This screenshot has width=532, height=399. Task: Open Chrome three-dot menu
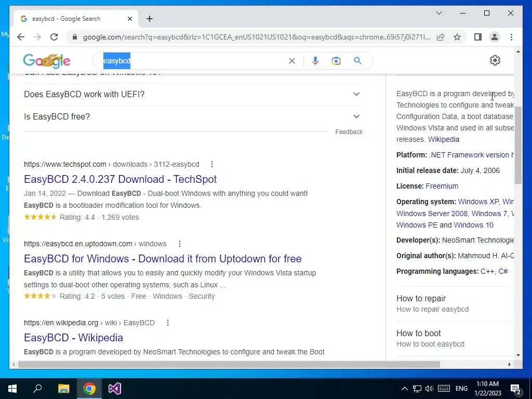(511, 37)
